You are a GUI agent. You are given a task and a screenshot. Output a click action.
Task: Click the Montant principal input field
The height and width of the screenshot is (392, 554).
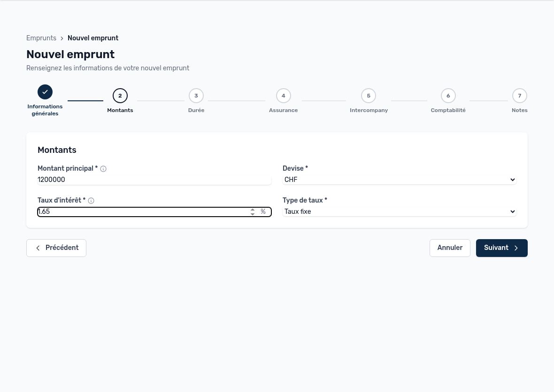click(154, 180)
